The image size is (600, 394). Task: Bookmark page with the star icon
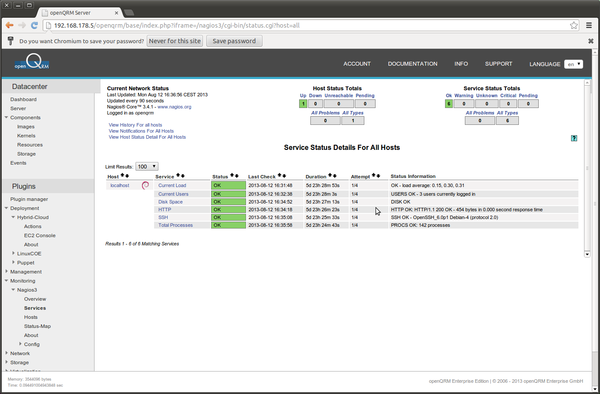click(x=574, y=25)
